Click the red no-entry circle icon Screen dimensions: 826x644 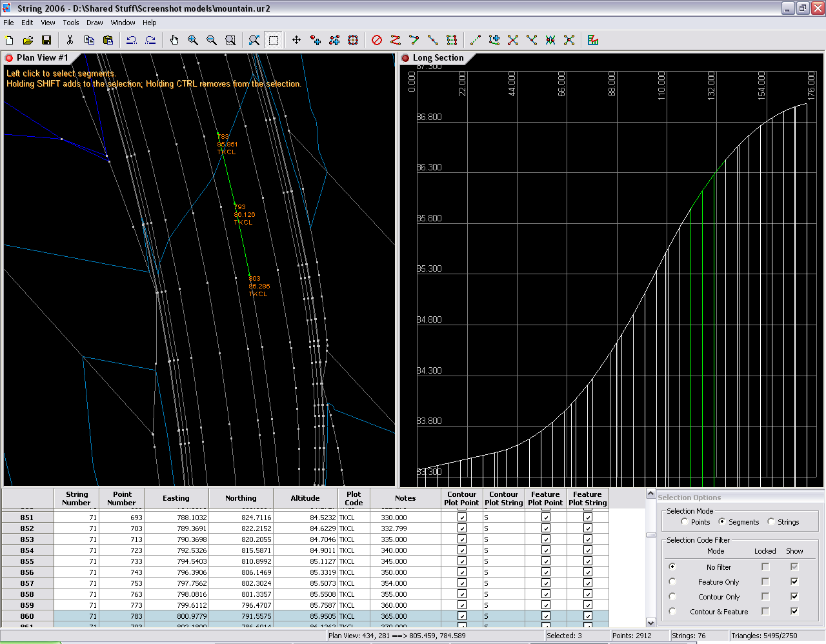(x=377, y=40)
